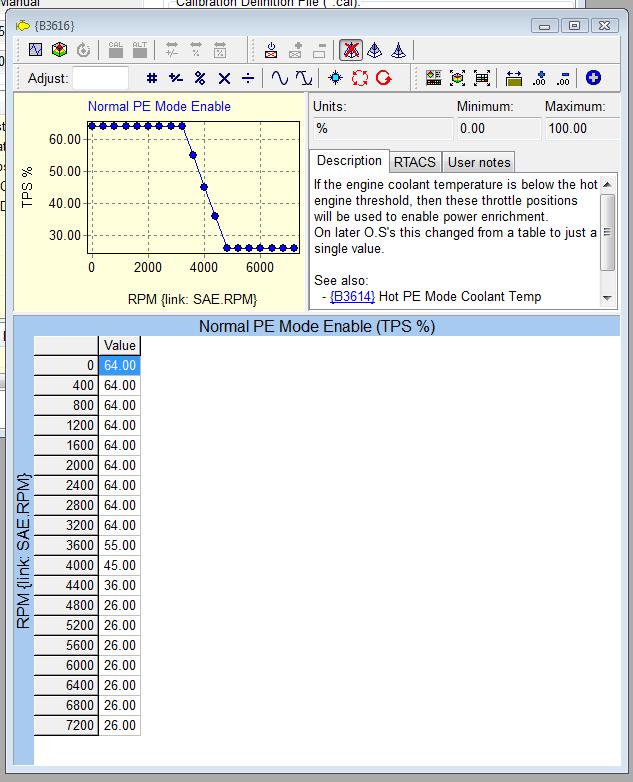Click the gray plus memory icon
The height and width of the screenshot is (782, 633).
point(295,50)
